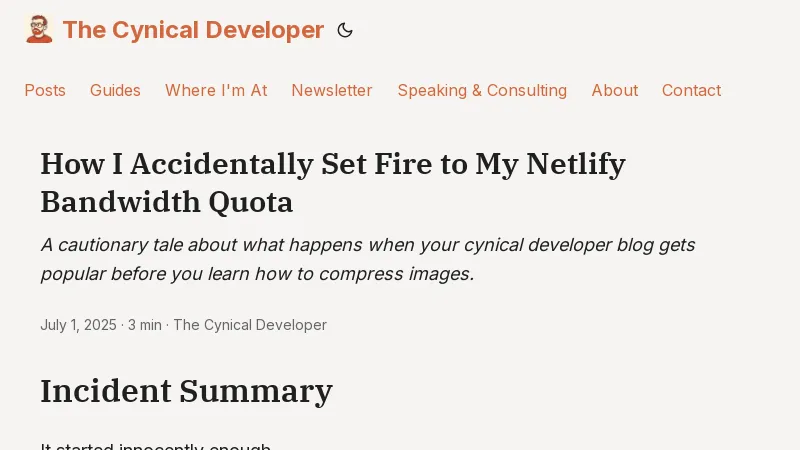This screenshot has height=450, width=800.
Task: Visit the About page
Action: 614,90
